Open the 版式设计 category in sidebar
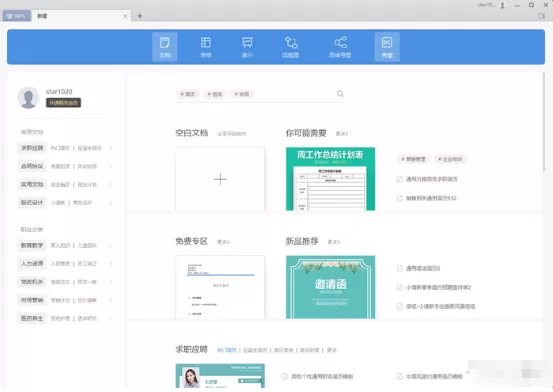The height and width of the screenshot is (392, 553). (x=32, y=203)
